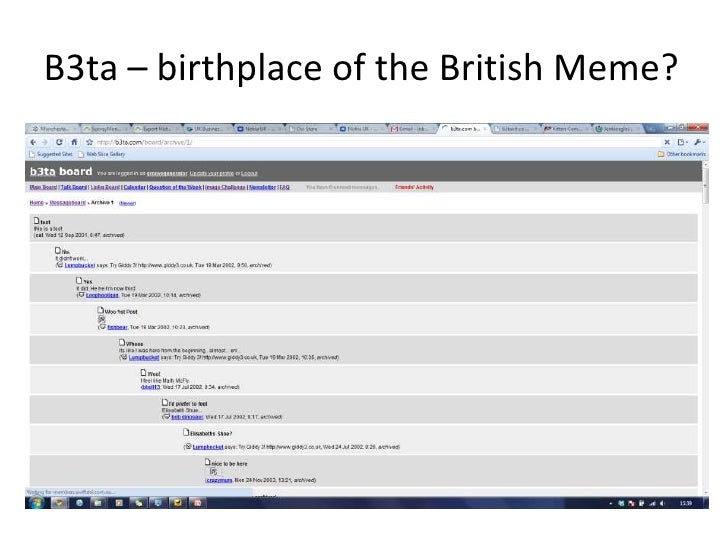The image size is (728, 546).
Task: Switch to the Gmail browser tab
Action: [412, 129]
